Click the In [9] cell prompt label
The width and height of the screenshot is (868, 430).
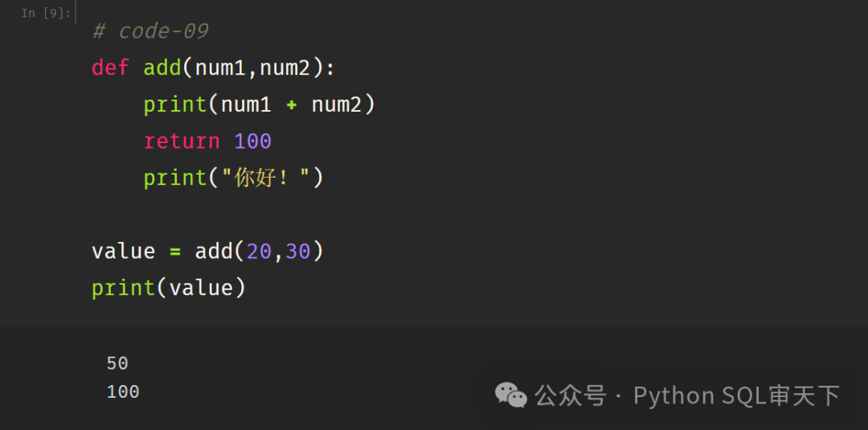click(x=46, y=14)
